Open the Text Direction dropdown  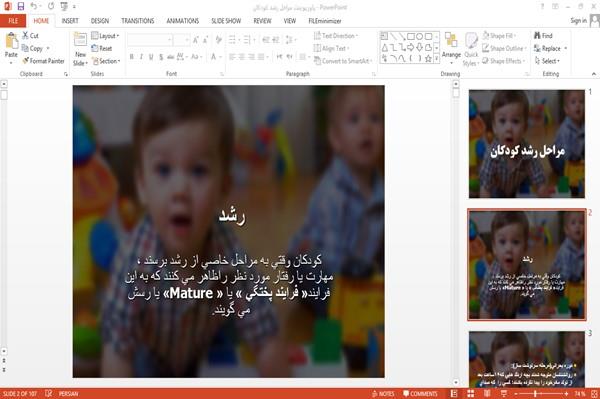point(336,36)
